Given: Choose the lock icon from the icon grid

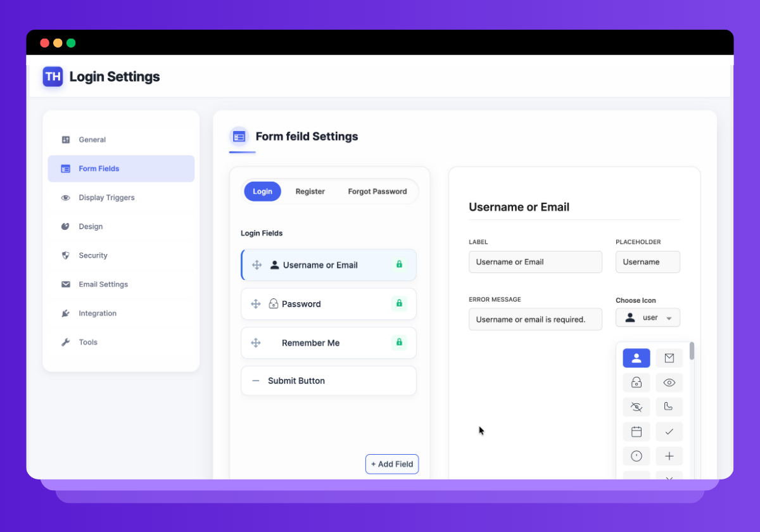Looking at the screenshot, I should pyautogui.click(x=636, y=383).
